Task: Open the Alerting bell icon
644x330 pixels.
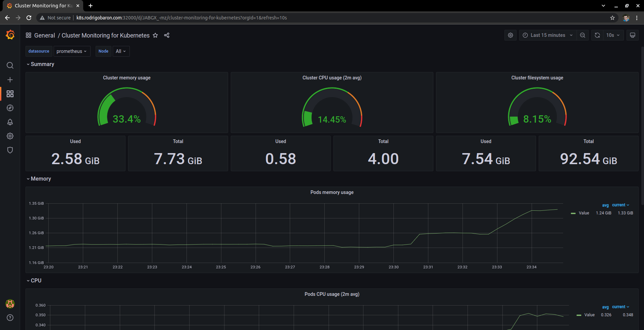Action: click(x=10, y=122)
